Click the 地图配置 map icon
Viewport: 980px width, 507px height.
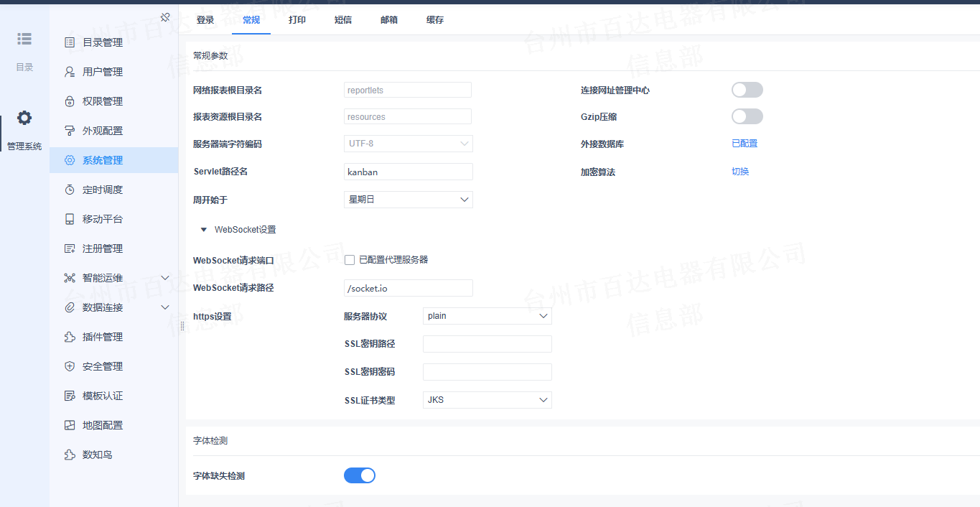click(x=70, y=425)
